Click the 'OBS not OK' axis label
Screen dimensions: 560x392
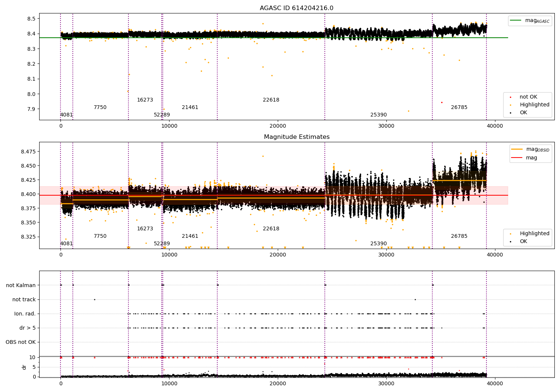tap(21, 342)
